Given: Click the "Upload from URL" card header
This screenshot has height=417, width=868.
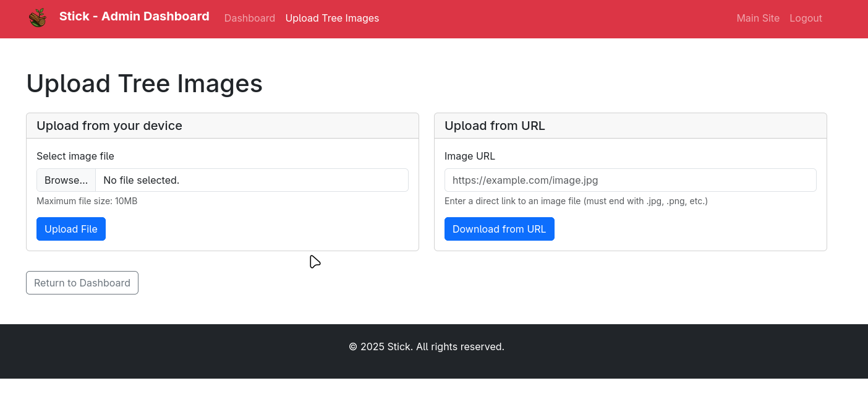Looking at the screenshot, I should pyautogui.click(x=495, y=126).
